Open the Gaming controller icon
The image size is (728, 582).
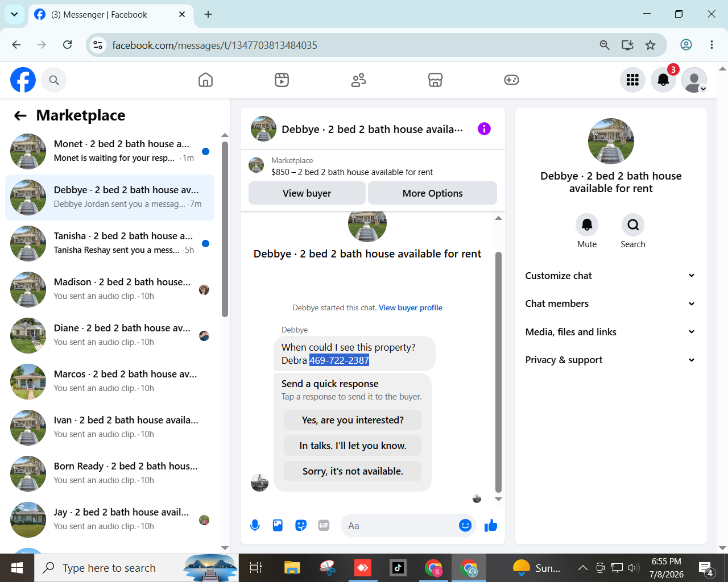(x=511, y=80)
